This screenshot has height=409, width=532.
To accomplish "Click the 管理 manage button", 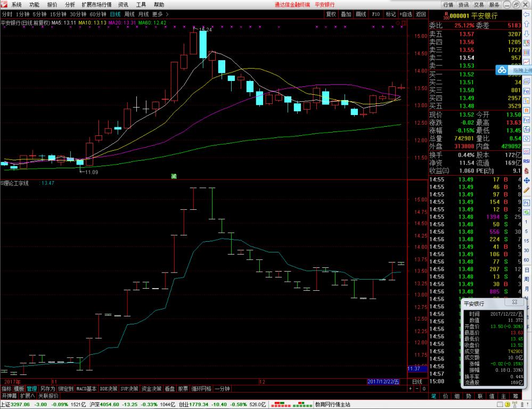I will tap(32, 389).
